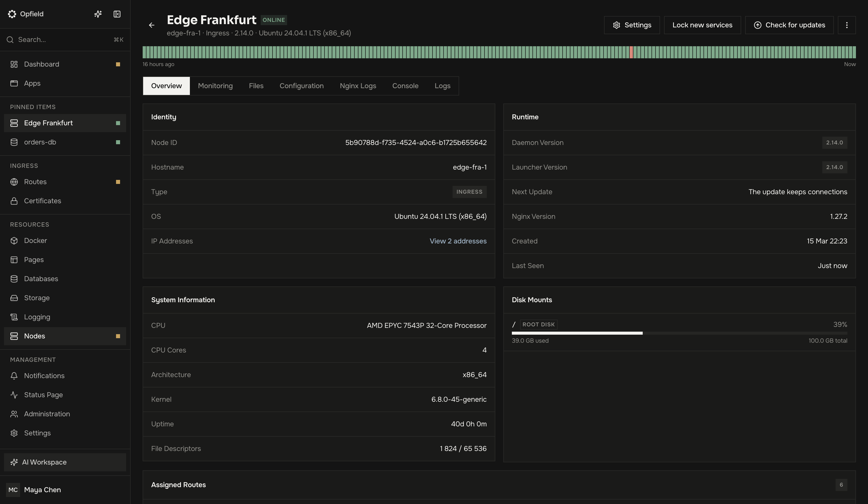Select the Overview tab
The height and width of the screenshot is (504, 868).
pyautogui.click(x=166, y=86)
